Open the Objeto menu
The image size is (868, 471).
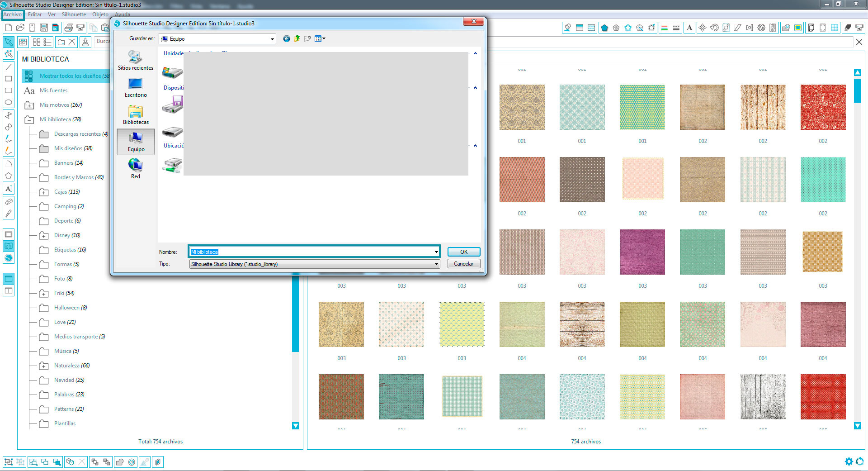point(100,14)
